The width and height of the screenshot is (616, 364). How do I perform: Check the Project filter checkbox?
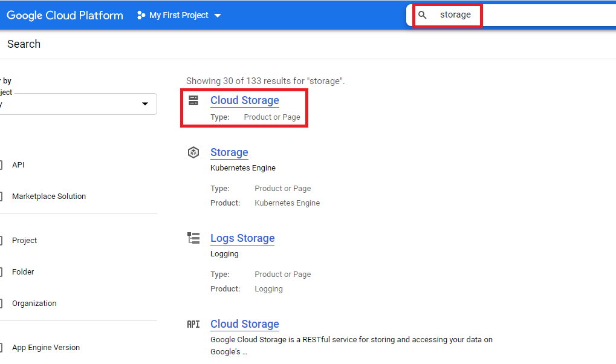(x=1, y=241)
